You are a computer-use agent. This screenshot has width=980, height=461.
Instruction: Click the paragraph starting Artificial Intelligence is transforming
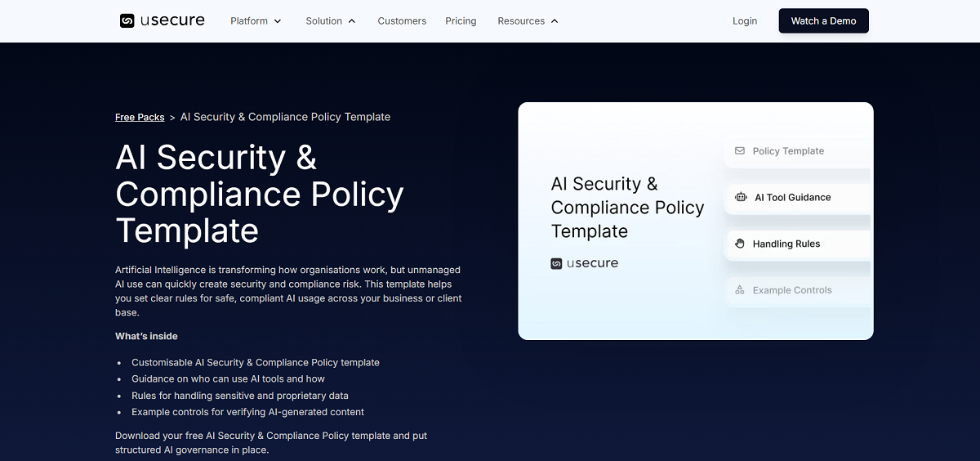pyautogui.click(x=288, y=291)
